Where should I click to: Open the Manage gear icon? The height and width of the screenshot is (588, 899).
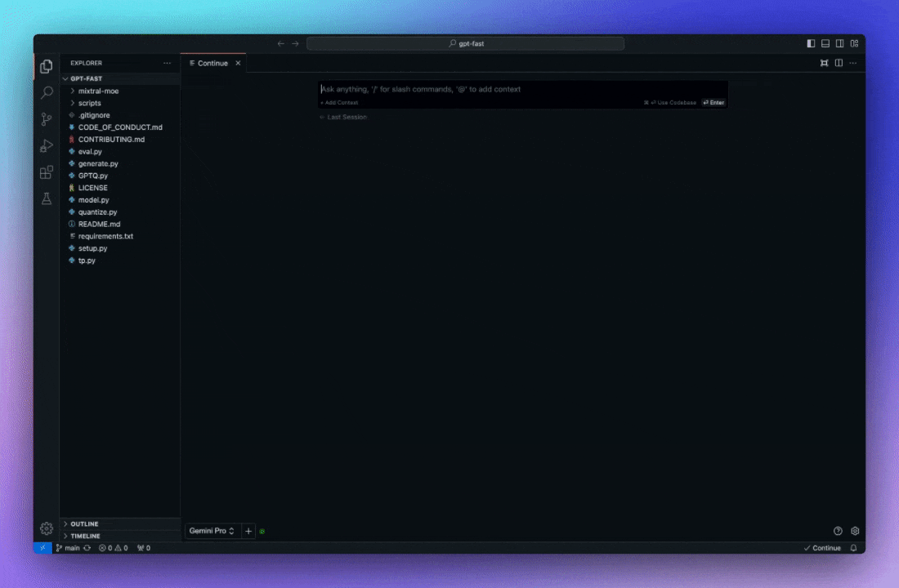[x=47, y=528]
